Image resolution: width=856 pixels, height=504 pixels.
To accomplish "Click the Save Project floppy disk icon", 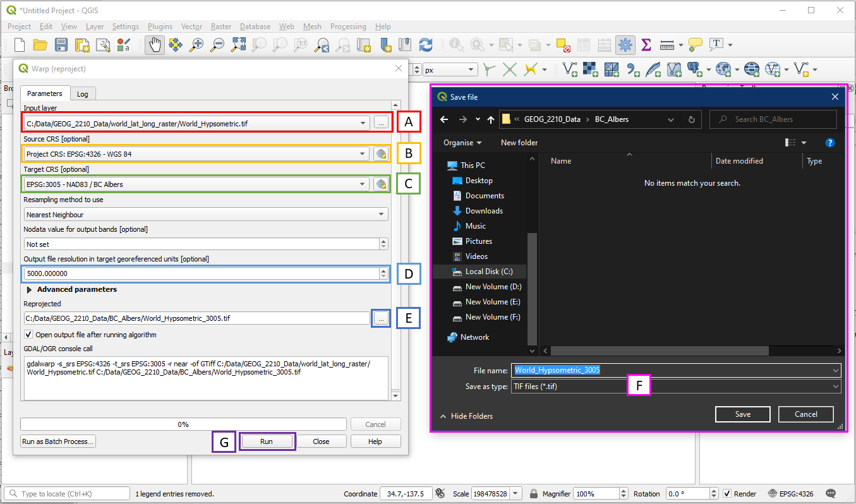I will coord(61,45).
